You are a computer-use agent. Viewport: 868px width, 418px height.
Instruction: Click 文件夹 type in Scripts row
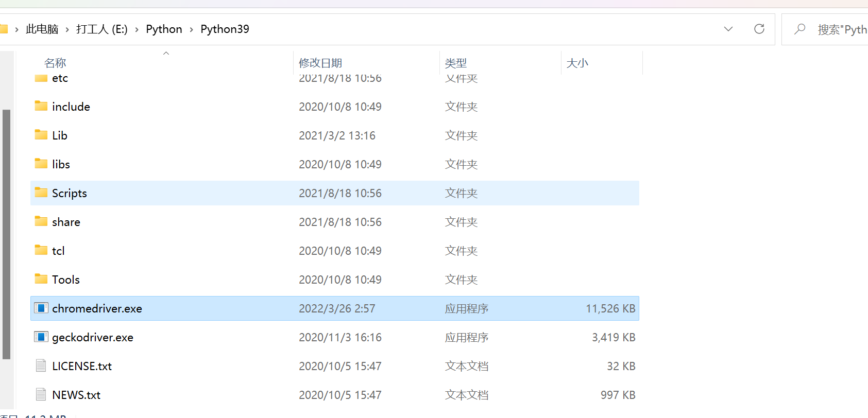coord(462,193)
